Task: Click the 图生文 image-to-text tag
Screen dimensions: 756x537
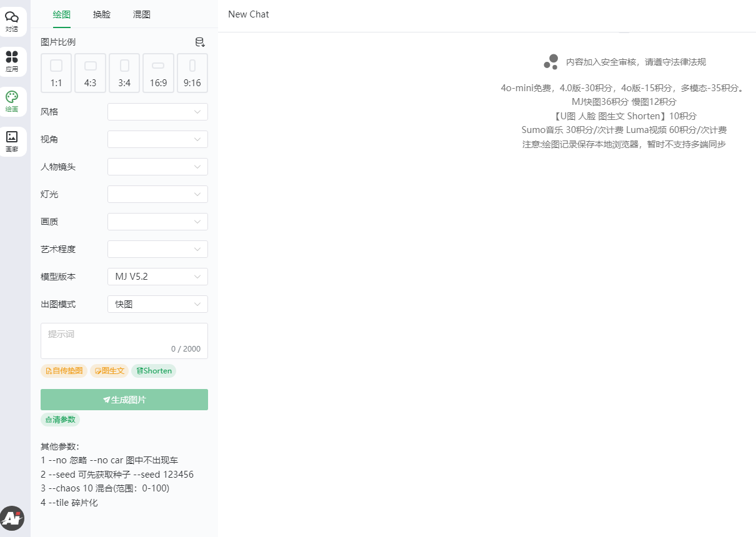Action: pos(110,371)
